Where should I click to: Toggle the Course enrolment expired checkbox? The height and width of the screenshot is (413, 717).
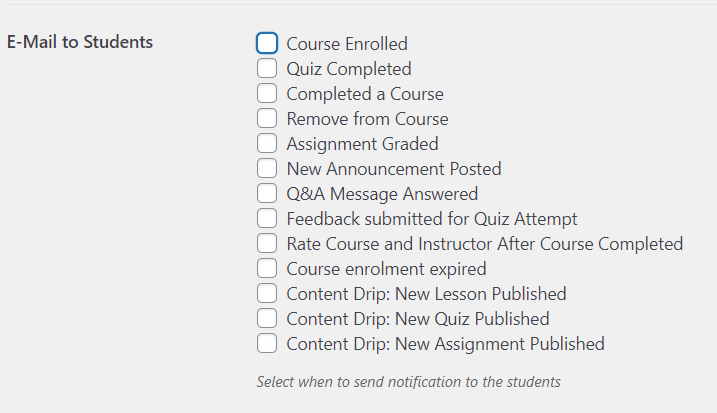tap(266, 269)
